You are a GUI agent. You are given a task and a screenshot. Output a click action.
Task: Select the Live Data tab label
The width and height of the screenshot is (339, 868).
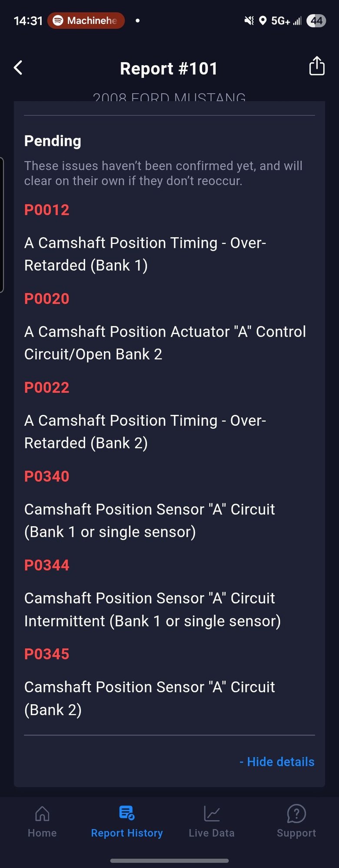pos(212,833)
